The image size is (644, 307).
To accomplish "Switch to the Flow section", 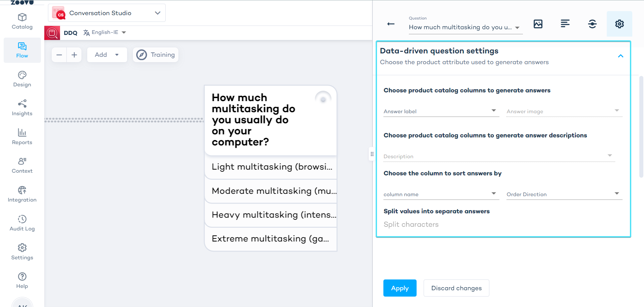I will pos(22,50).
